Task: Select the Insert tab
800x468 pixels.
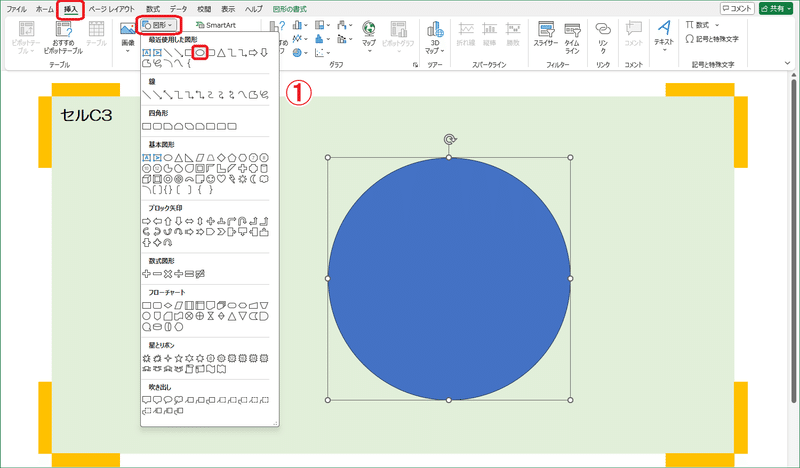Action: (70, 10)
